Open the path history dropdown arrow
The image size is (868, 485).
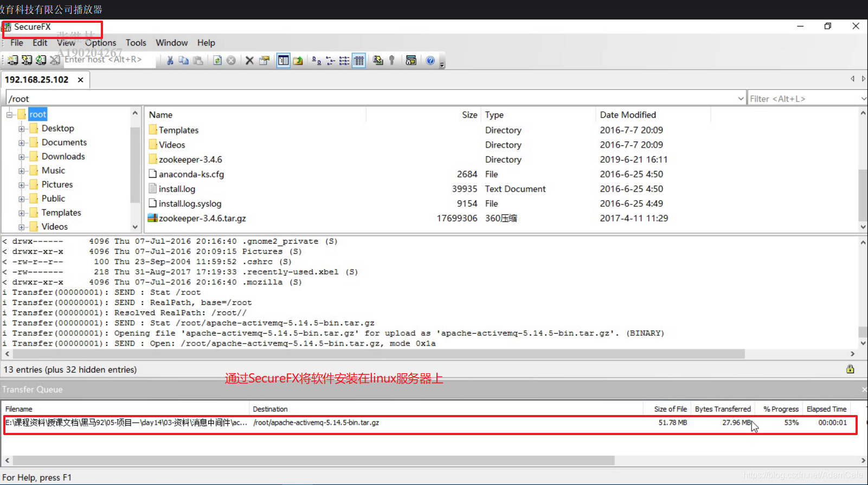pos(741,99)
